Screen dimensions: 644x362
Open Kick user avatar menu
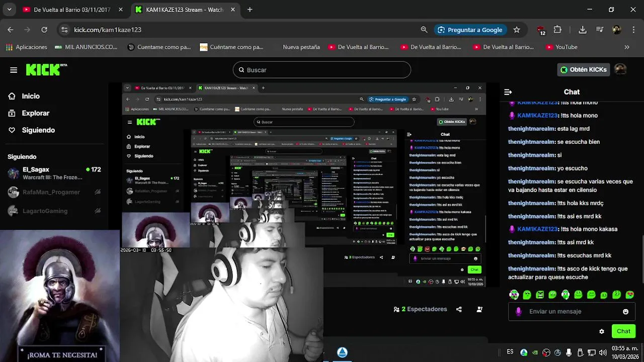tap(621, 70)
